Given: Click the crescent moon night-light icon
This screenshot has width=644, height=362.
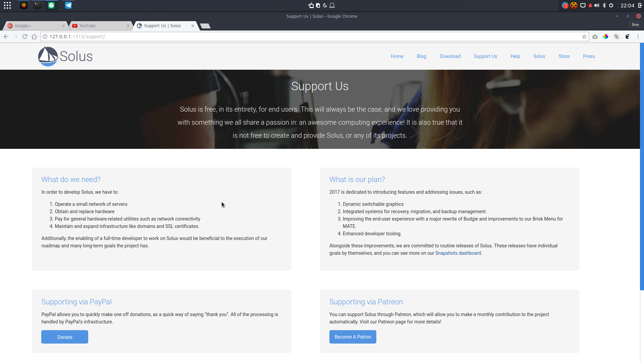Looking at the screenshot, I should [x=325, y=5].
